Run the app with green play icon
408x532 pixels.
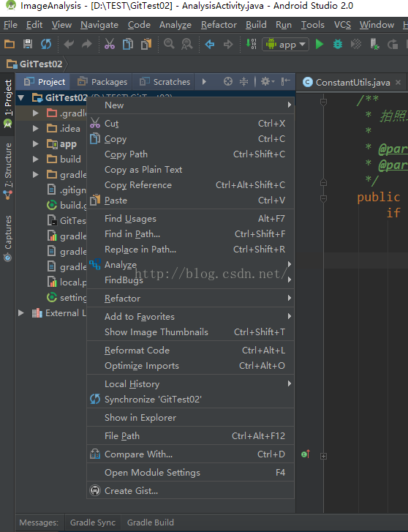click(x=319, y=44)
